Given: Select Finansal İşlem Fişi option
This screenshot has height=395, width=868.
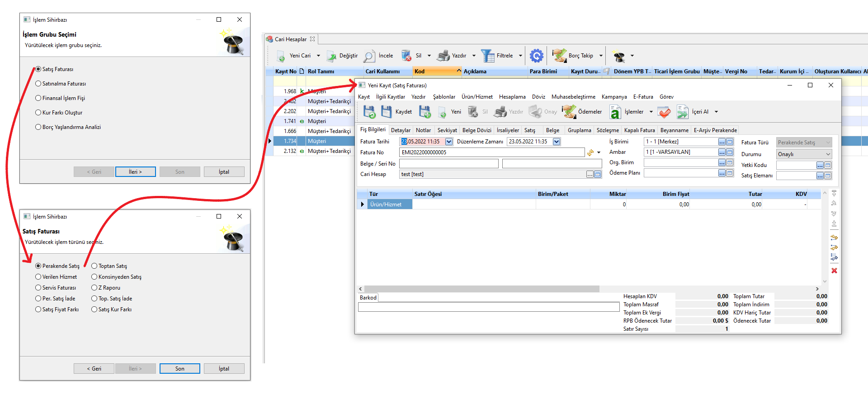Looking at the screenshot, I should 38,98.
